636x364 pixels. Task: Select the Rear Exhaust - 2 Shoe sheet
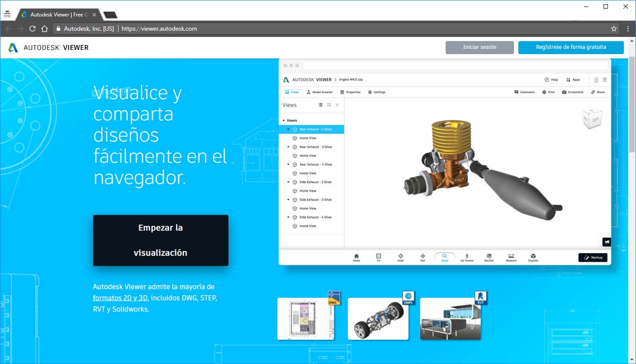pos(312,129)
